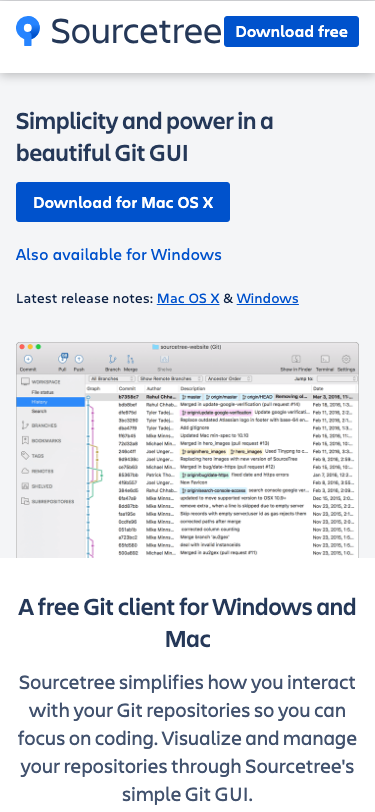Click the Settings gear icon in the screenshot
375x812 pixels.
(346, 359)
